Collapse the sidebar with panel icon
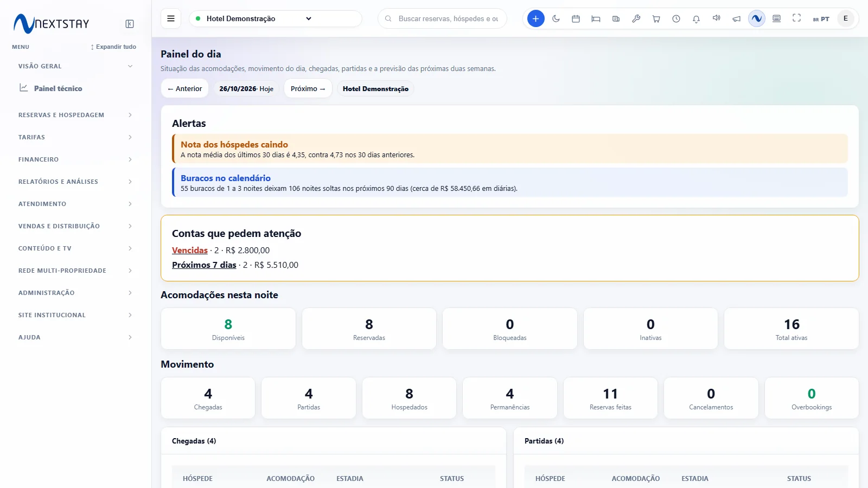Viewport: 868px width, 488px height. pos(130,24)
